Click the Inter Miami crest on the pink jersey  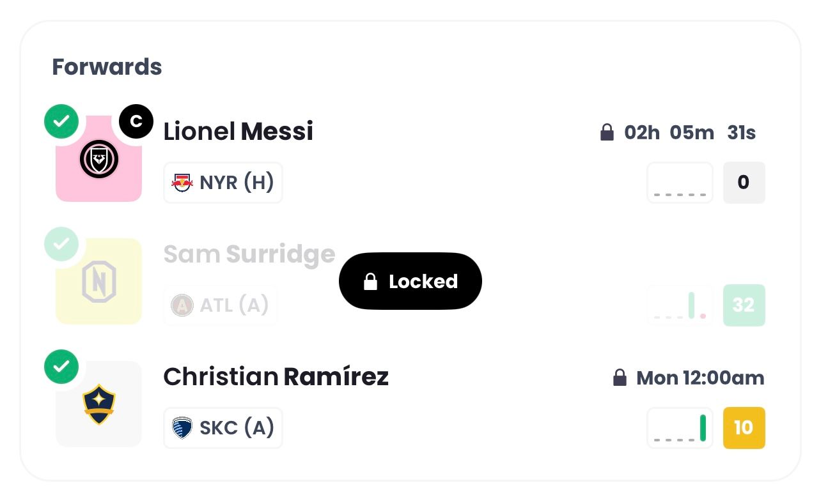click(x=99, y=159)
